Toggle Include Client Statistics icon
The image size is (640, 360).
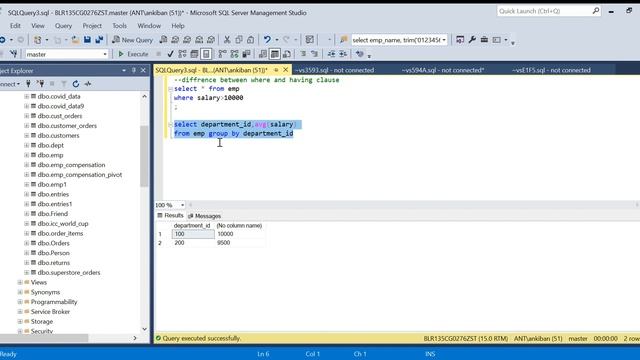coord(246,54)
